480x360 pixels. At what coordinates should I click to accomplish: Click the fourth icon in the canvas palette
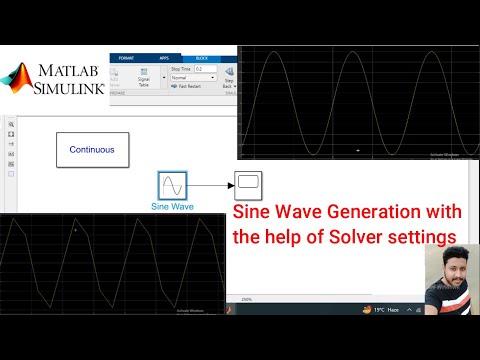pos(11,154)
